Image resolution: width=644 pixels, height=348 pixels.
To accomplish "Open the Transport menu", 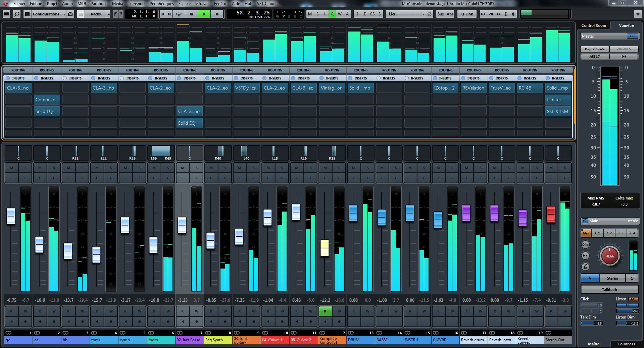I will pos(136,4).
